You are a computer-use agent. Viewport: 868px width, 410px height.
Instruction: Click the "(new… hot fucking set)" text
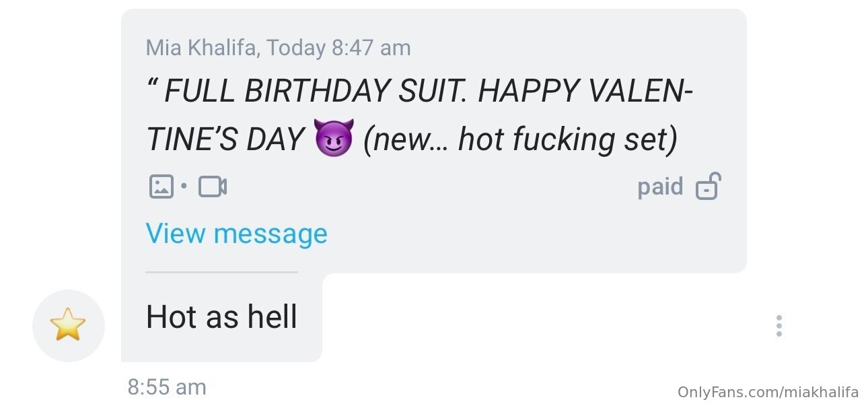pyautogui.click(x=519, y=139)
